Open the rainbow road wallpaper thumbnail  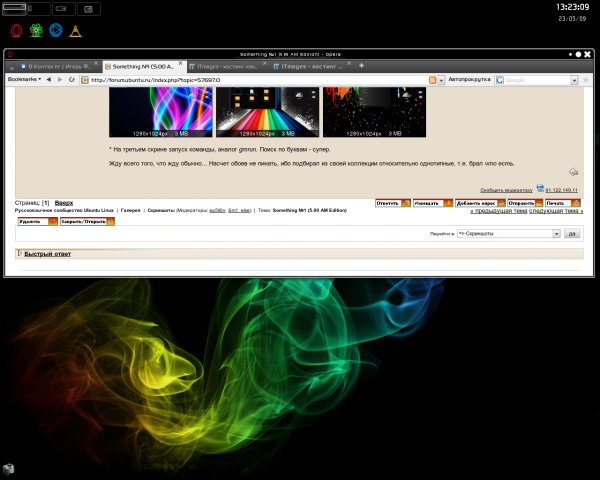coord(267,110)
